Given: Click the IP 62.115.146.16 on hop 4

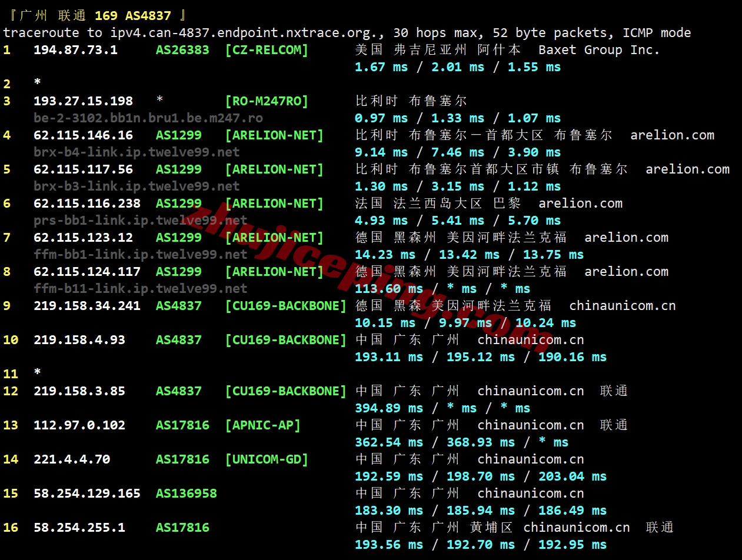Looking at the screenshot, I should pyautogui.click(x=83, y=135).
